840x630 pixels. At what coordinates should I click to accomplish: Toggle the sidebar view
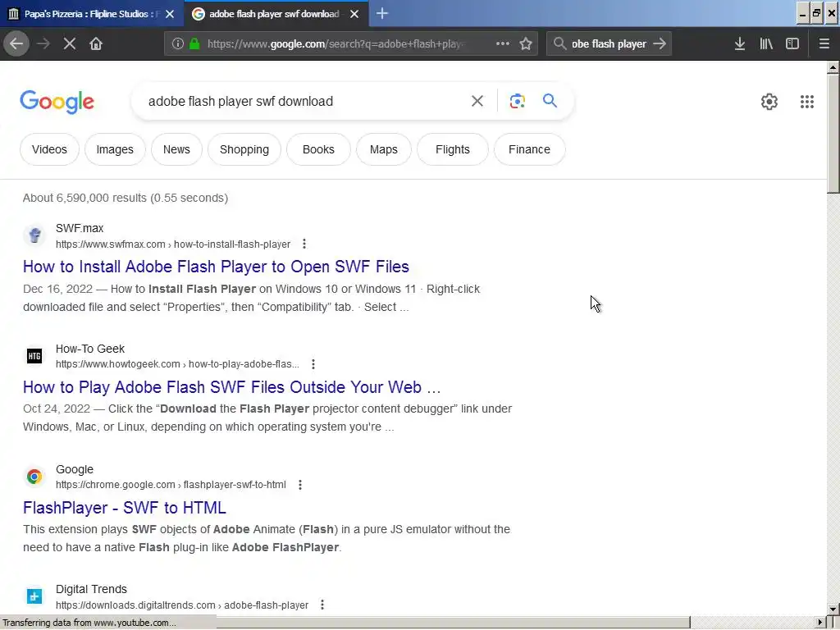point(792,43)
